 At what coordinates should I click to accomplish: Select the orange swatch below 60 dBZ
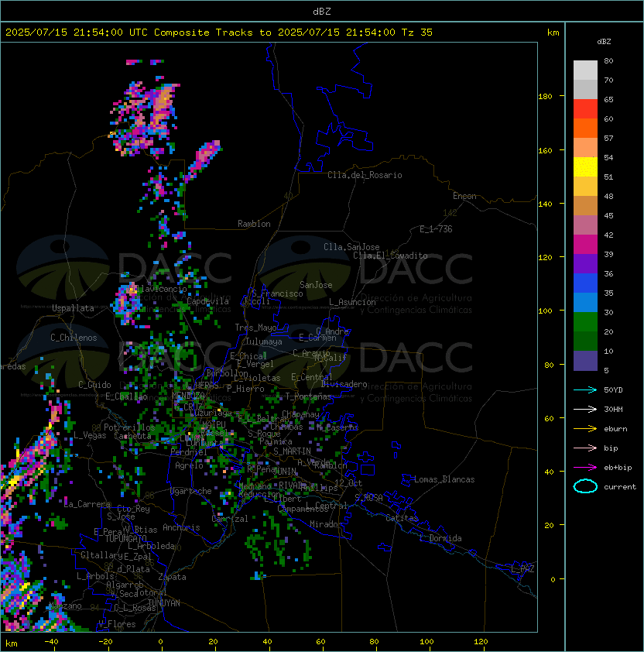coord(585,128)
